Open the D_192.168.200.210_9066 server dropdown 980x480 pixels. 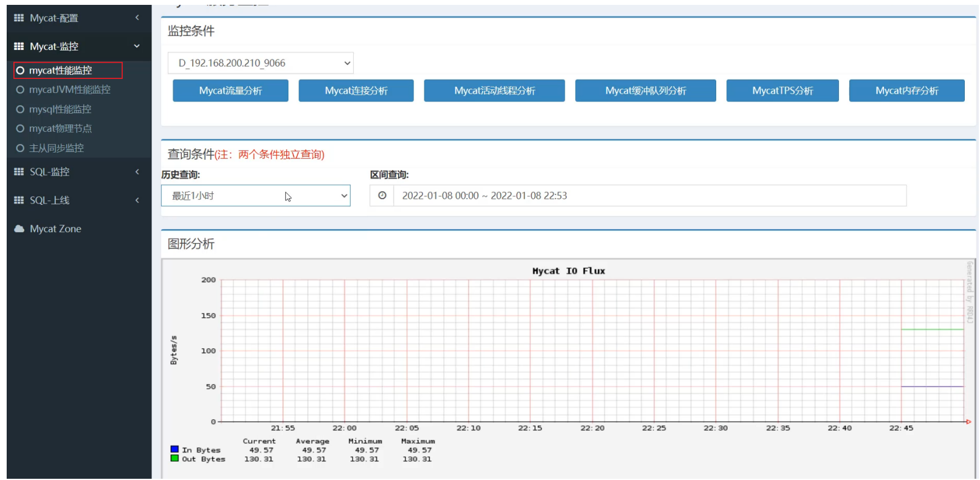point(260,63)
